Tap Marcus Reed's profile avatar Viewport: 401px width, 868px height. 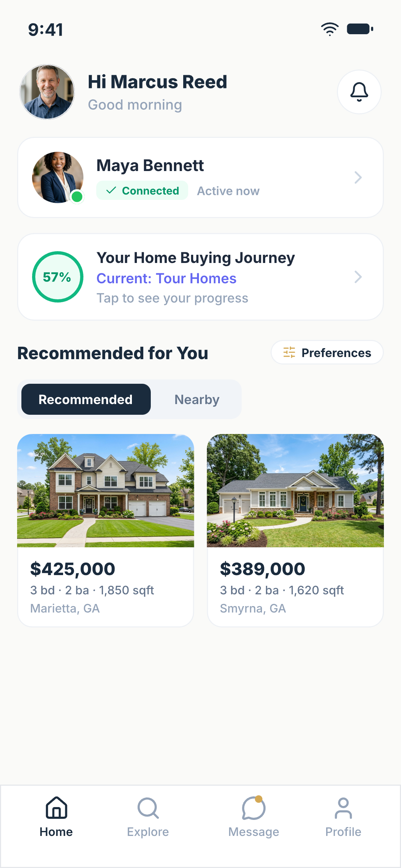pos(47,92)
